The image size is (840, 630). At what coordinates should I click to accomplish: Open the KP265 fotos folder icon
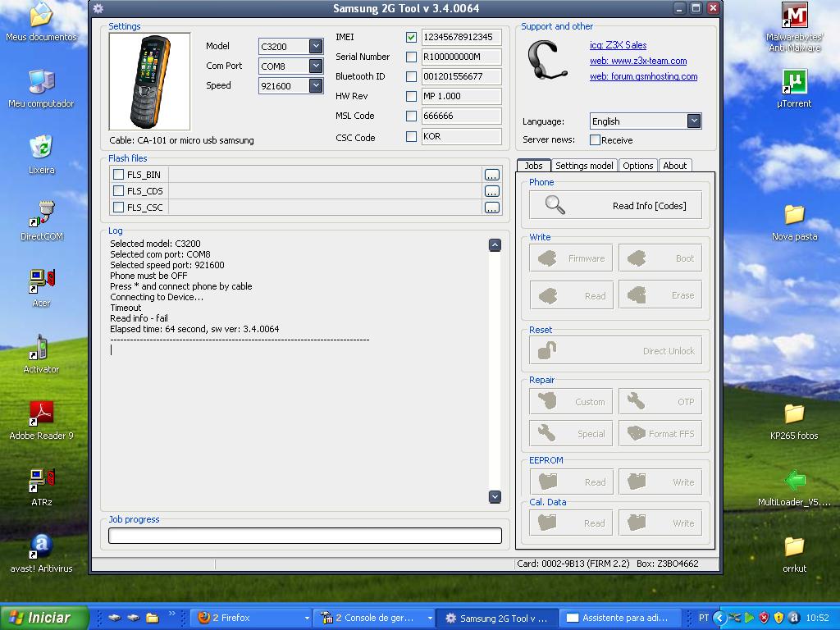pos(794,422)
